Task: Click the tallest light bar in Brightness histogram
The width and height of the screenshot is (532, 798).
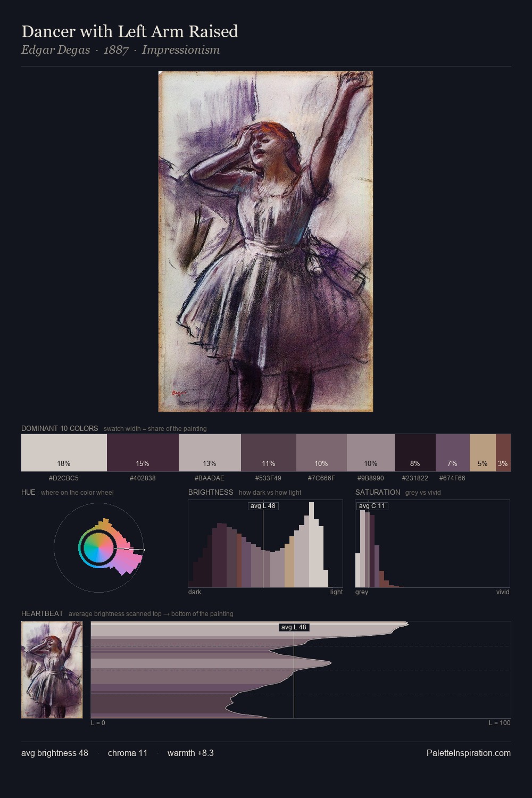Action: click(311, 545)
